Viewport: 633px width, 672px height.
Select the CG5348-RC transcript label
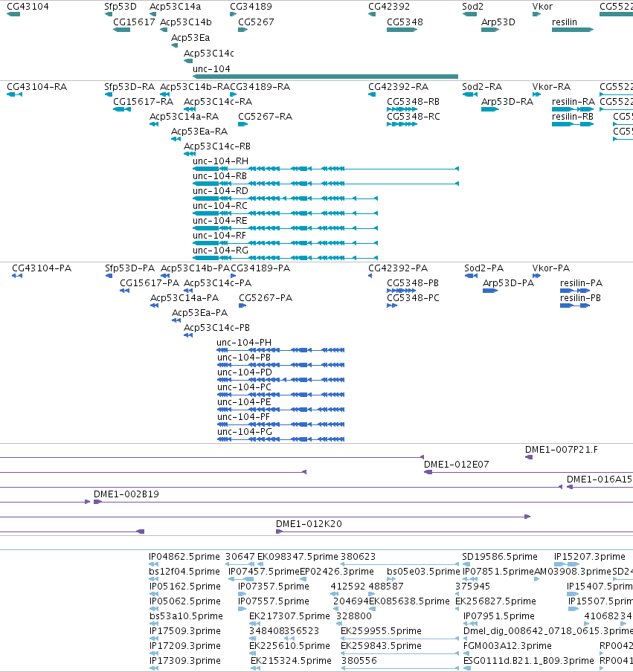(x=414, y=117)
